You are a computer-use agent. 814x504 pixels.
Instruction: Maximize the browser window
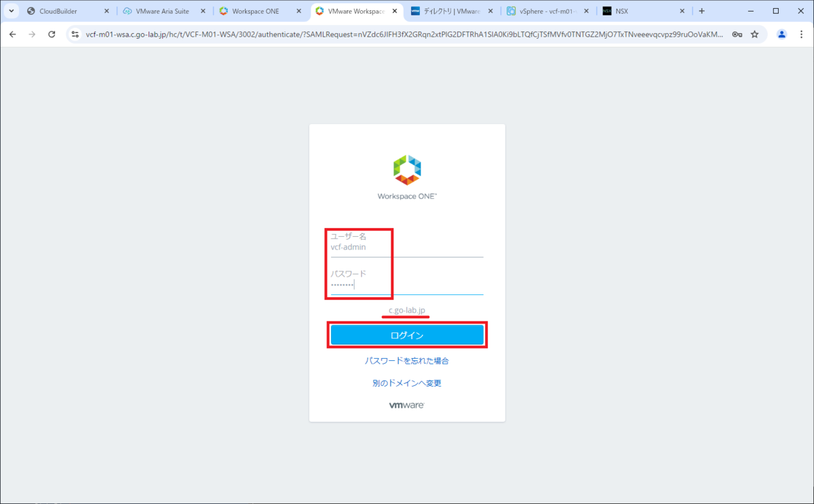pos(775,11)
